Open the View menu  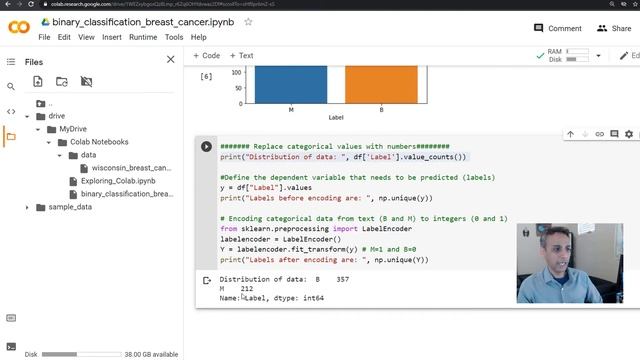pyautogui.click(x=86, y=37)
